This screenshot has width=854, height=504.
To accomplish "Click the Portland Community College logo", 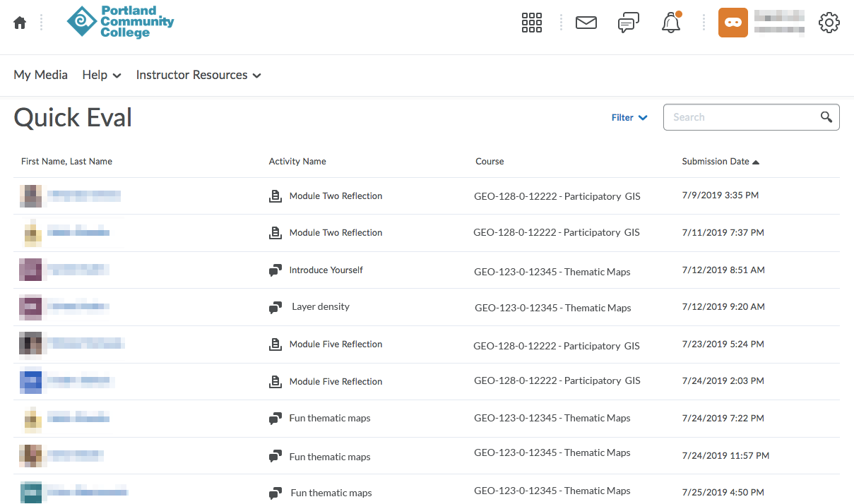I will click(121, 22).
